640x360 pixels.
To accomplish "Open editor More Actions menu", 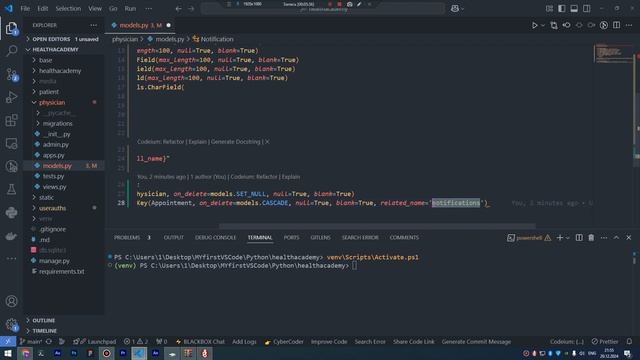I will pyautogui.click(x=629, y=25).
